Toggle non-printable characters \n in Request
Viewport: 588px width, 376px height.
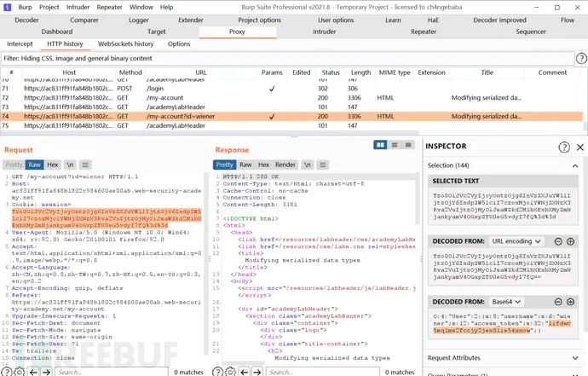(70, 165)
